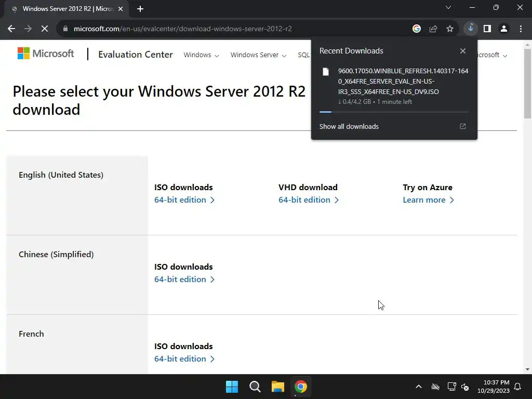
Task: Open the Evaluation Center home link
Action: 136,54
